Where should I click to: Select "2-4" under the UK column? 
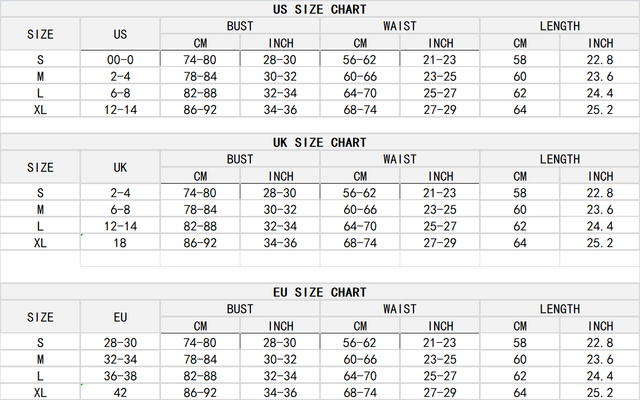tap(121, 193)
